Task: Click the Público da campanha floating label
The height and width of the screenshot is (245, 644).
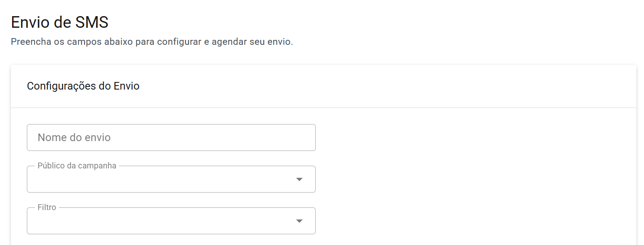Action: coord(77,166)
